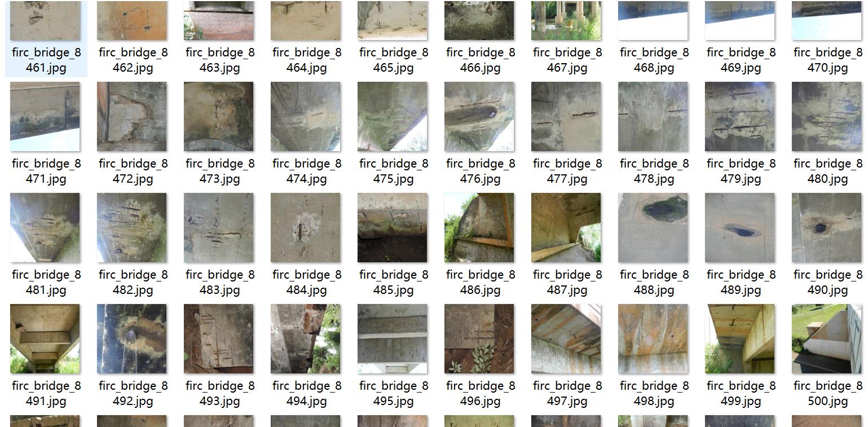
Task: Choose the firc_bridge_8492.jpg thumbnail
Action: 132,339
